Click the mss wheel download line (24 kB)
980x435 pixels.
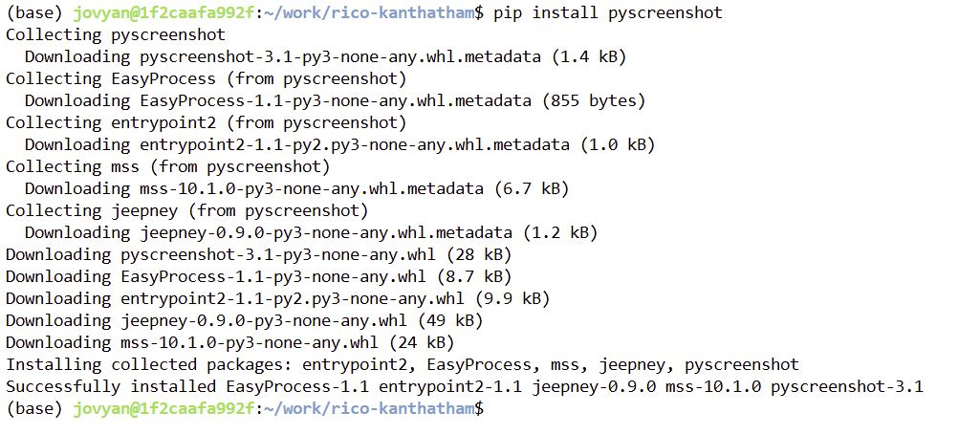[229, 342]
